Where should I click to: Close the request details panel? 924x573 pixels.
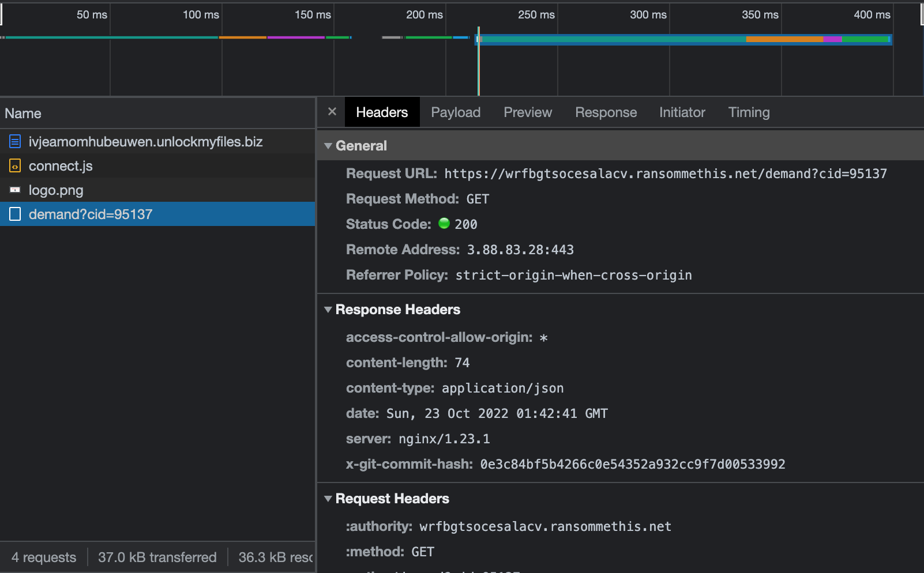point(332,112)
